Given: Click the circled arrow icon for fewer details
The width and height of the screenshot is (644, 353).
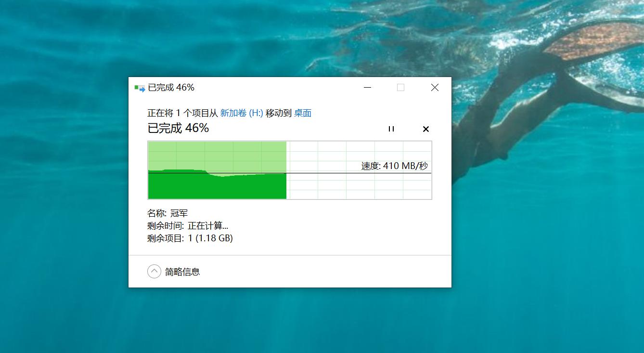Looking at the screenshot, I should [x=154, y=271].
